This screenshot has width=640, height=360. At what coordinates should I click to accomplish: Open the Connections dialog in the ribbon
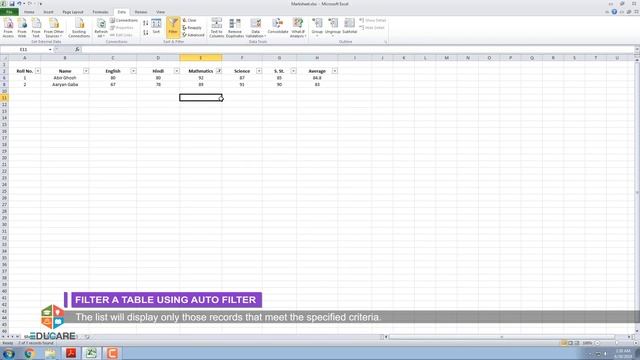pos(124,20)
